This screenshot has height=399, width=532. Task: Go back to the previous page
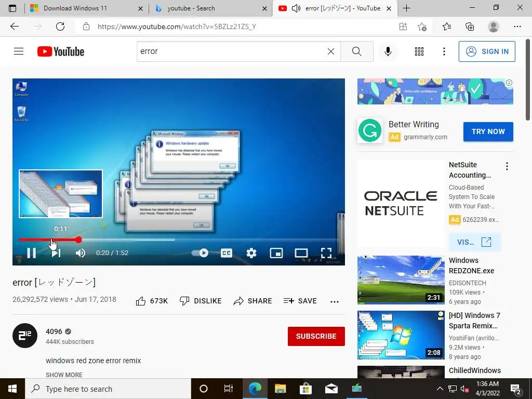point(14,26)
